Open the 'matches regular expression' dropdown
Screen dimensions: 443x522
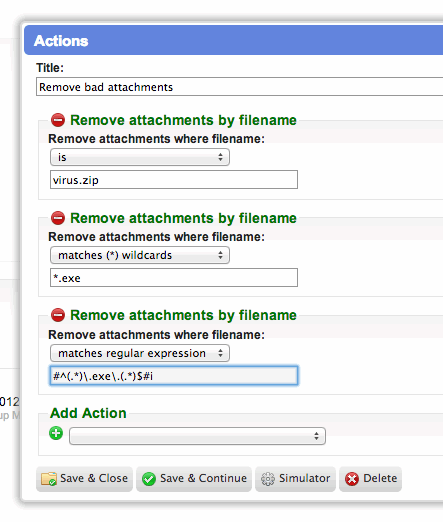tap(140, 353)
